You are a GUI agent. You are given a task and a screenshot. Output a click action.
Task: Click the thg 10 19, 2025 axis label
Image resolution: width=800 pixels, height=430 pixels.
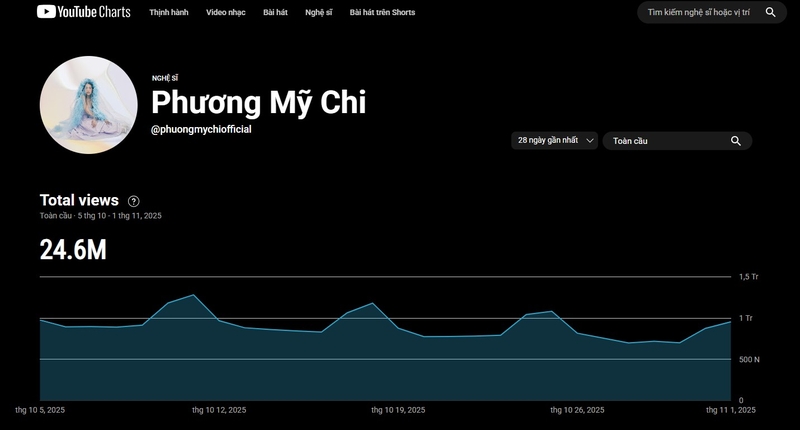(398, 410)
